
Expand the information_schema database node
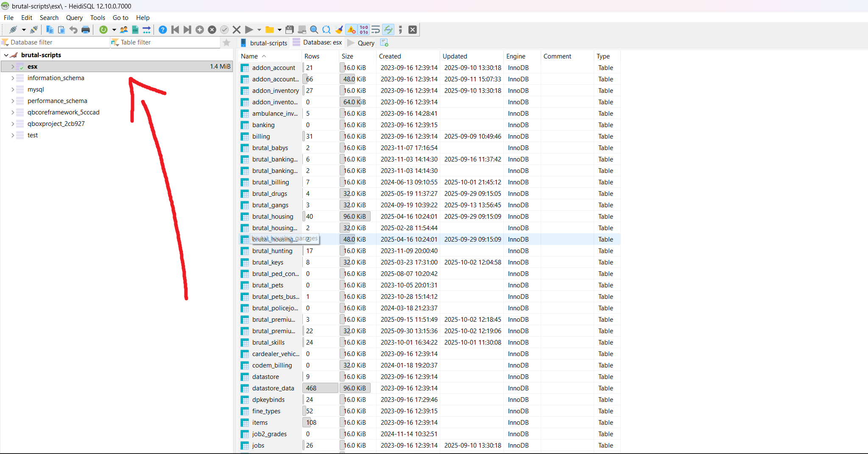pyautogui.click(x=13, y=78)
